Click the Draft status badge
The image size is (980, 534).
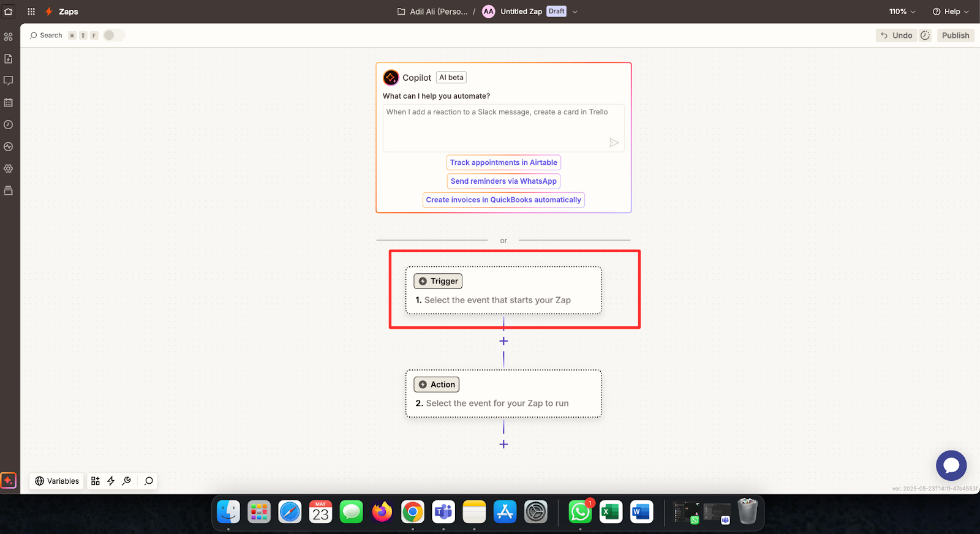(557, 12)
